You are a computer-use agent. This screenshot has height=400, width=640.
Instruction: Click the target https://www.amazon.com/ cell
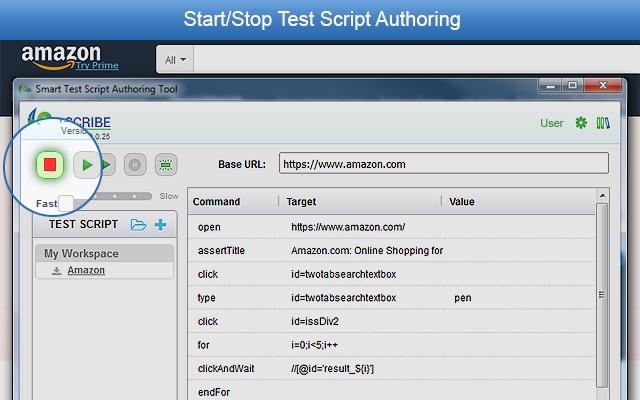[348, 227]
